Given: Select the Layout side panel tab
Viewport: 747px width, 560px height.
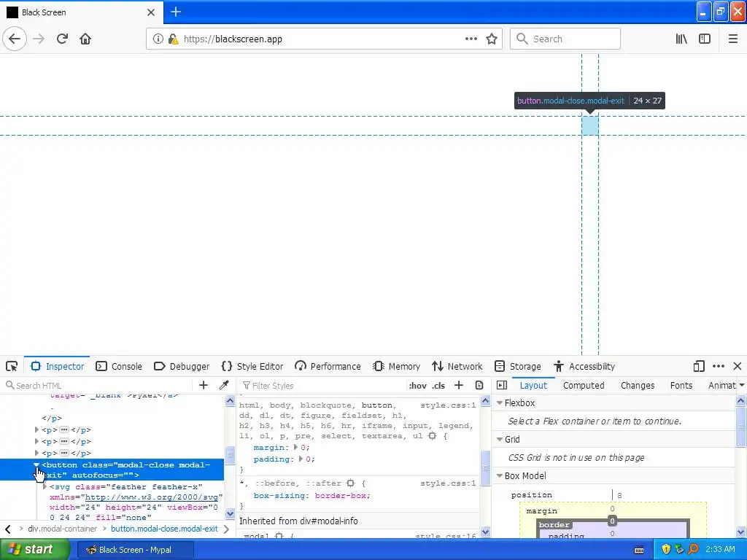Looking at the screenshot, I should pos(533,385).
